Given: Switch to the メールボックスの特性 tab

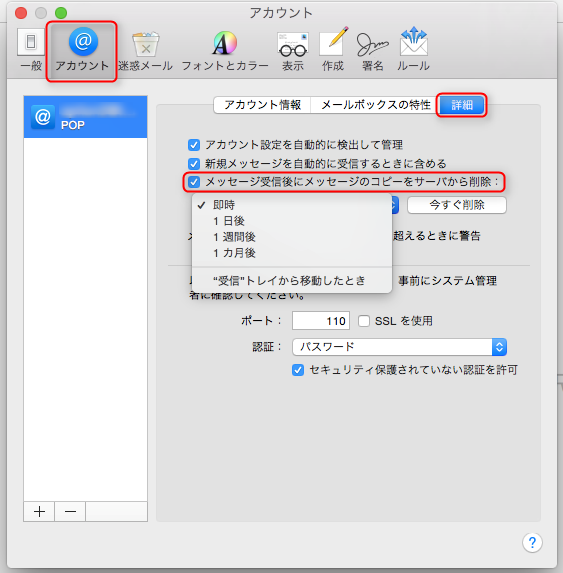Looking at the screenshot, I should pos(376,105).
